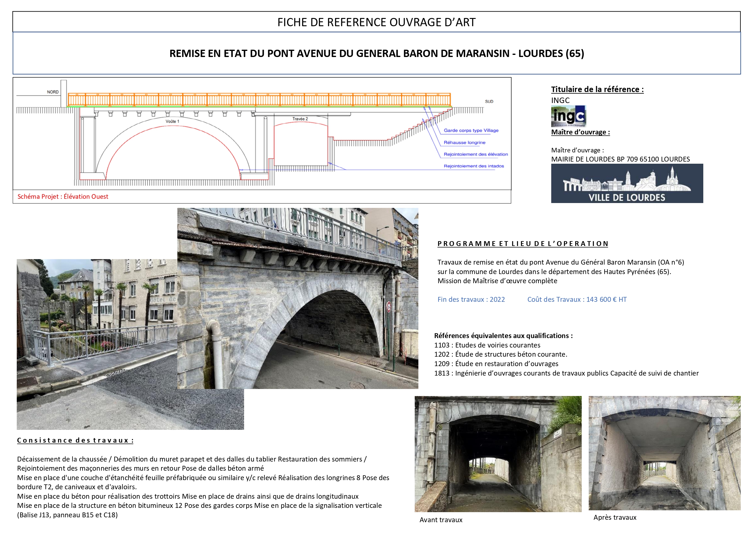The image size is (756, 535).
Task: Click 'Réhausse longrine' annotation
Action: coord(464,142)
